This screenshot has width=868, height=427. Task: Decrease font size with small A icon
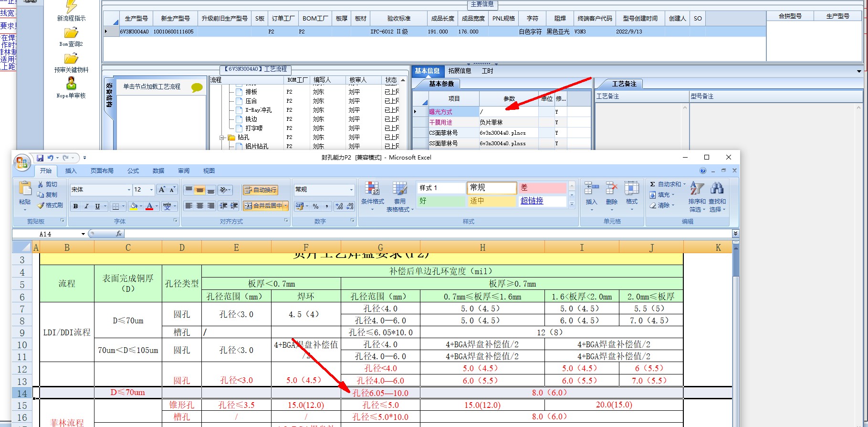[172, 190]
